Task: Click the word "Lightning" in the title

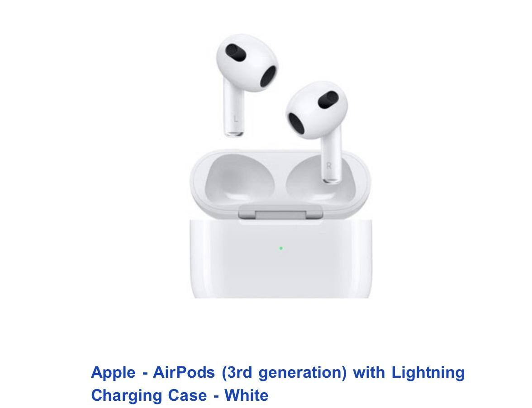Action: click(428, 372)
